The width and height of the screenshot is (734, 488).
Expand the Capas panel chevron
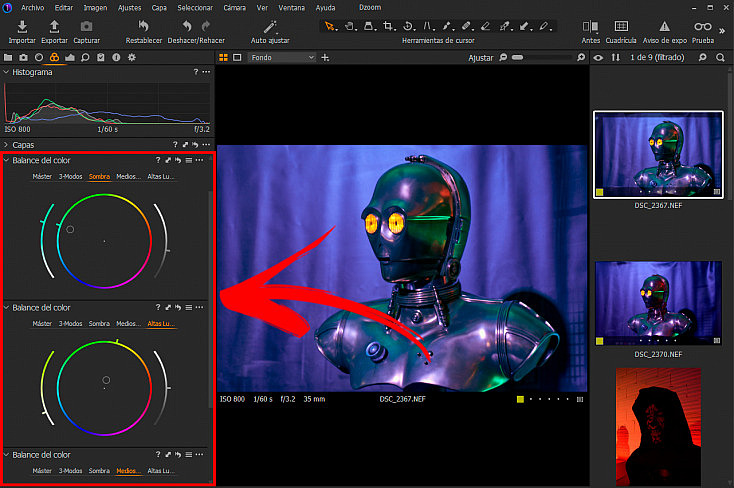click(6, 145)
